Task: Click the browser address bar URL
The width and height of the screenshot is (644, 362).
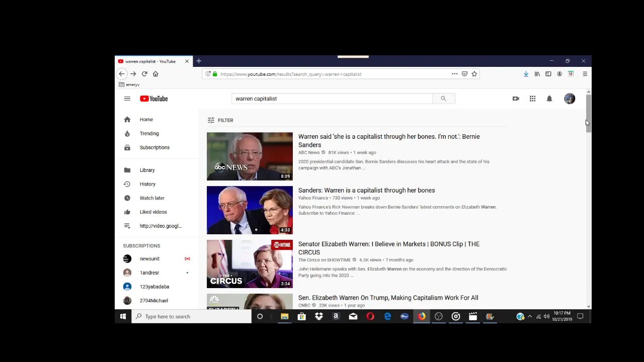Action: click(x=291, y=74)
